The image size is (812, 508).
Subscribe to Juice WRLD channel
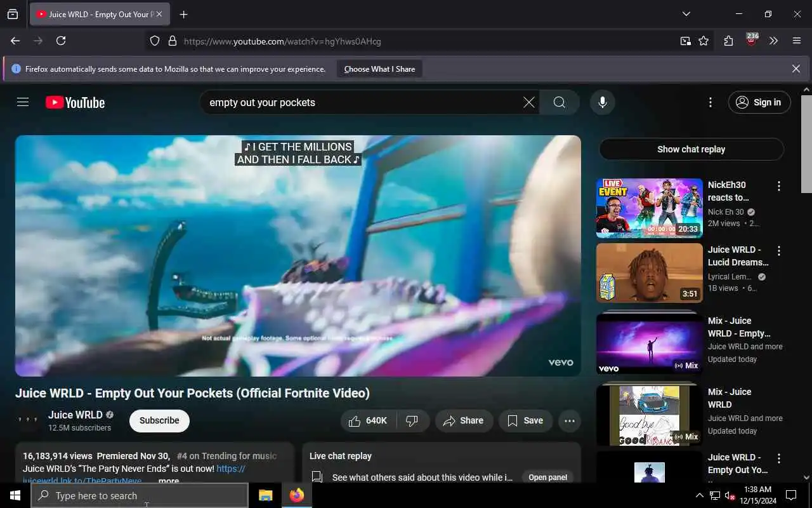(x=159, y=420)
